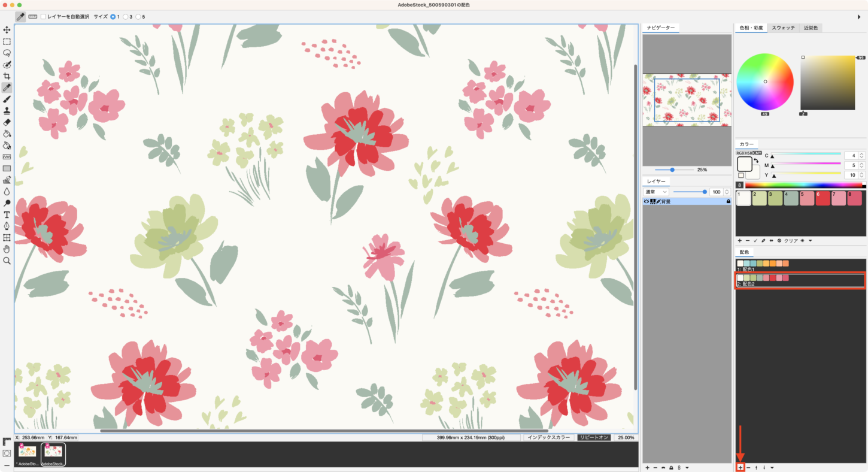Add a new color scheme with plus icon
This screenshot has height=472, width=868.
(x=740, y=467)
